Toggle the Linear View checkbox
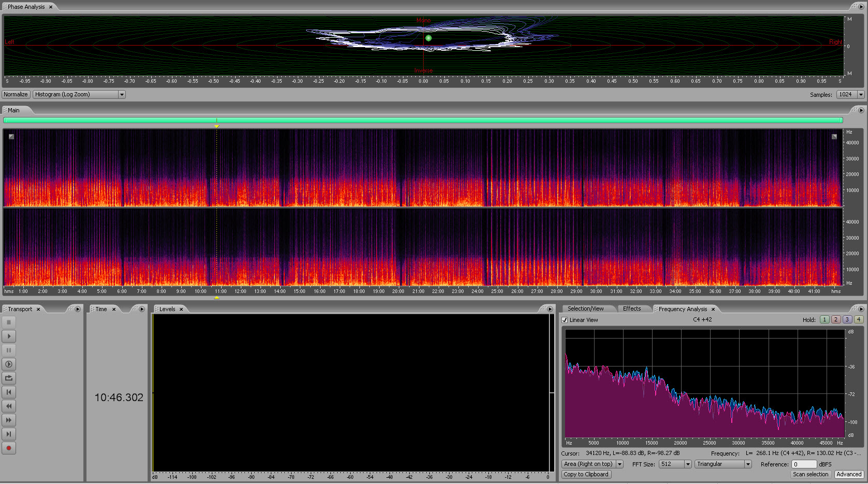Viewport: 868px width, 484px height. [x=565, y=320]
